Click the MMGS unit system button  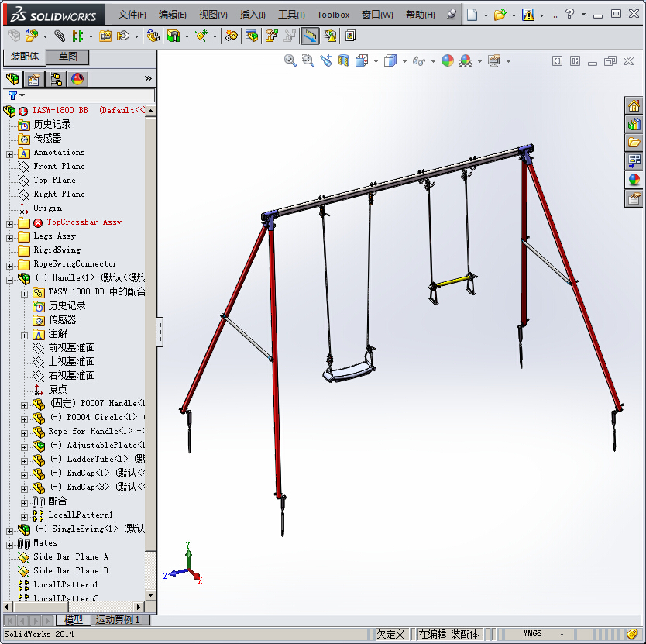(532, 633)
